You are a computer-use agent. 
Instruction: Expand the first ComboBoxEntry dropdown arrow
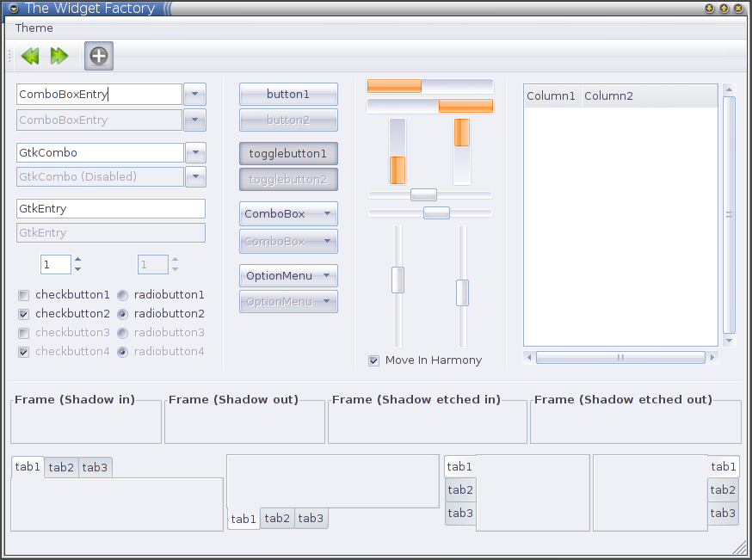pos(194,94)
